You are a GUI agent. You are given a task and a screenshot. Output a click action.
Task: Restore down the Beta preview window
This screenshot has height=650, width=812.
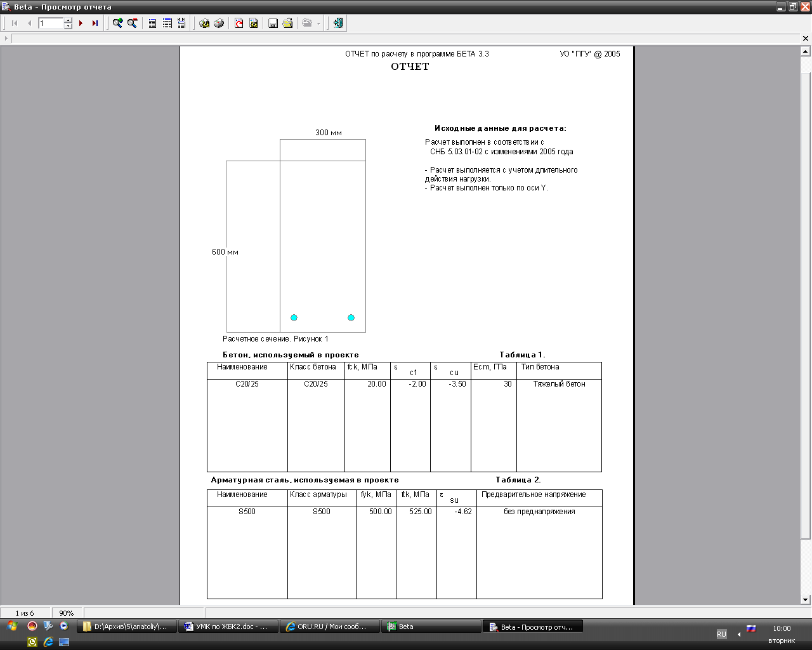coord(793,7)
